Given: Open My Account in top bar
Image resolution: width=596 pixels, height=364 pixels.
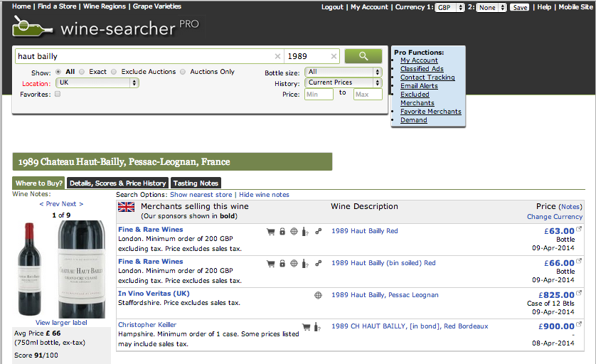Looking at the screenshot, I should click(369, 7).
